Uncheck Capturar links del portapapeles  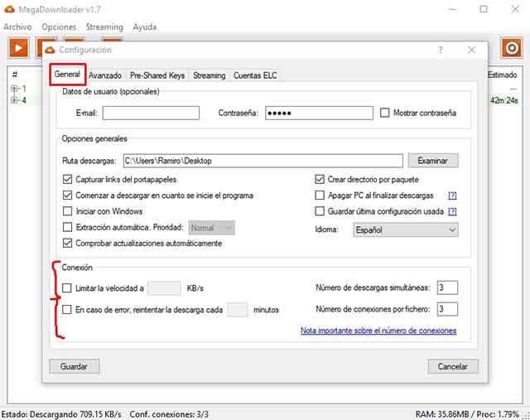[x=68, y=179]
